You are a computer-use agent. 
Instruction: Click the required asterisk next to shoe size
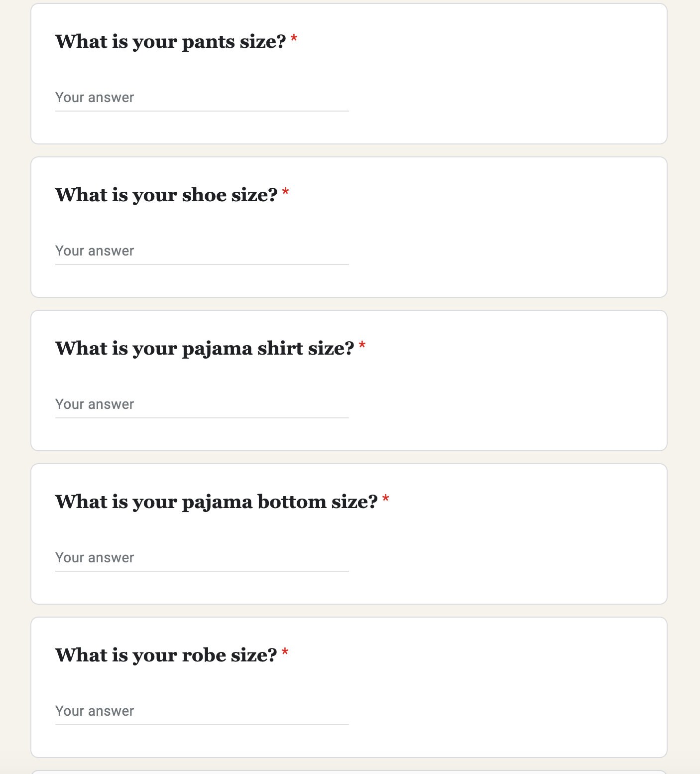(x=286, y=192)
